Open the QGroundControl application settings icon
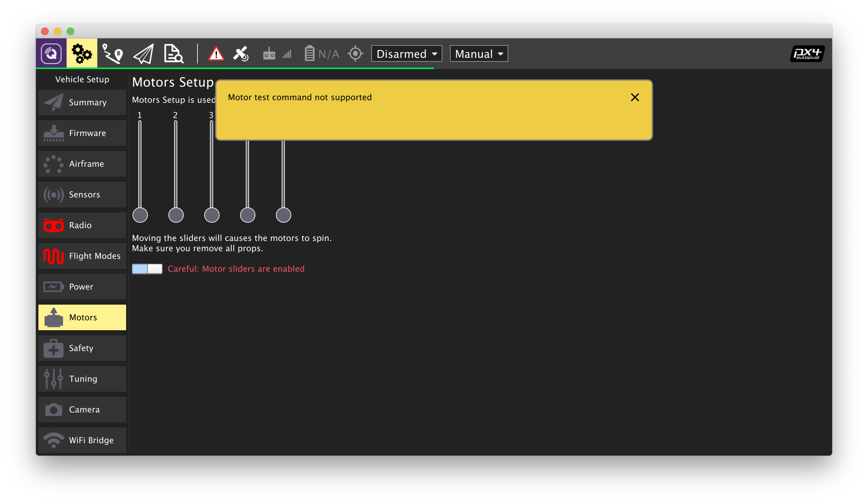 tap(51, 54)
